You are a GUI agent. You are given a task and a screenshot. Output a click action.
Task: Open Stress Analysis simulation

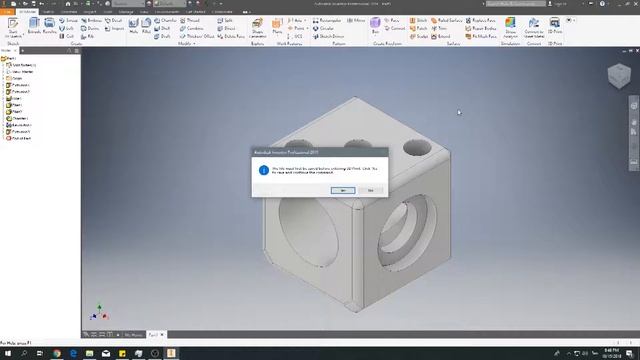coord(510,28)
